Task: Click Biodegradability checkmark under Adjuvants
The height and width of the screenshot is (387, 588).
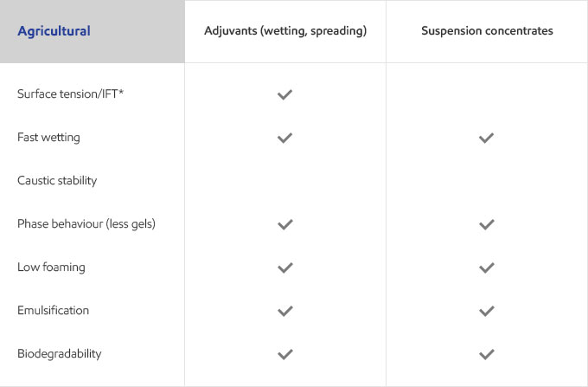Action: click(285, 354)
